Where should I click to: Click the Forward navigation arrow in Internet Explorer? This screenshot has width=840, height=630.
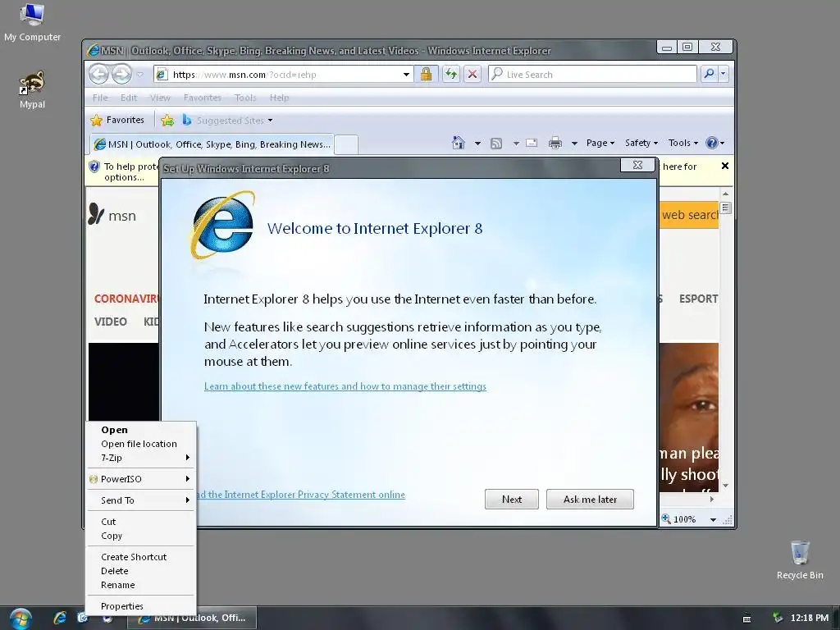pos(121,74)
